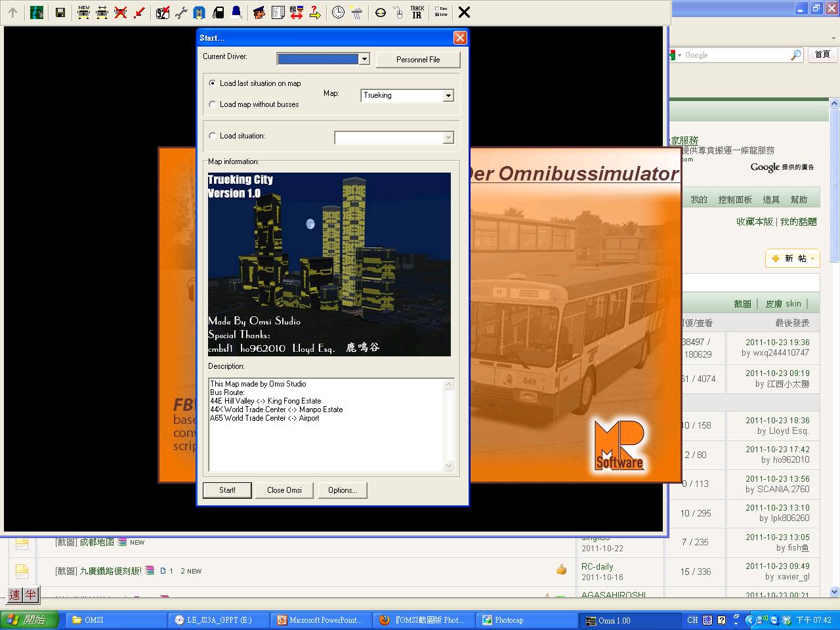The width and height of the screenshot is (840, 630).
Task: Open the weather rain cloud icon
Action: pyautogui.click(x=356, y=12)
